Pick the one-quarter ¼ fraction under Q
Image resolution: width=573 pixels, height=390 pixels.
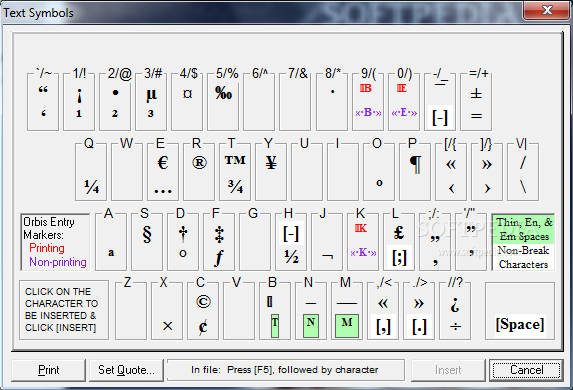pos(91,187)
